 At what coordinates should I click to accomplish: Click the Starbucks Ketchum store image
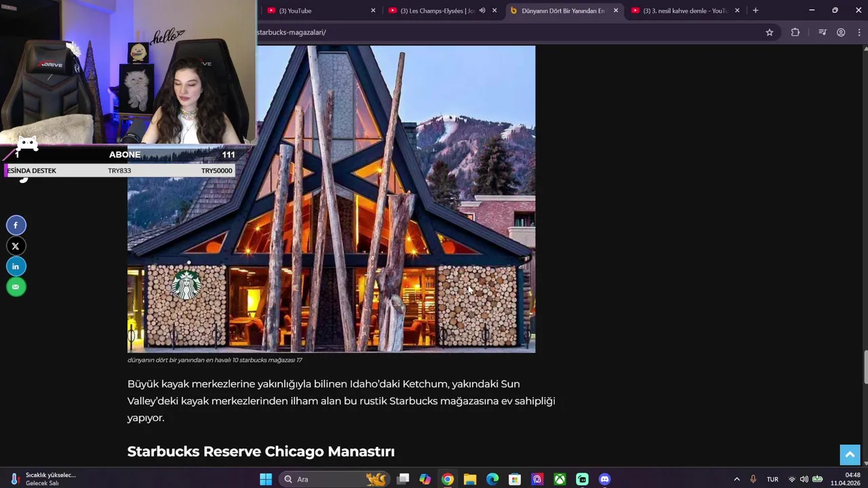tap(332, 199)
